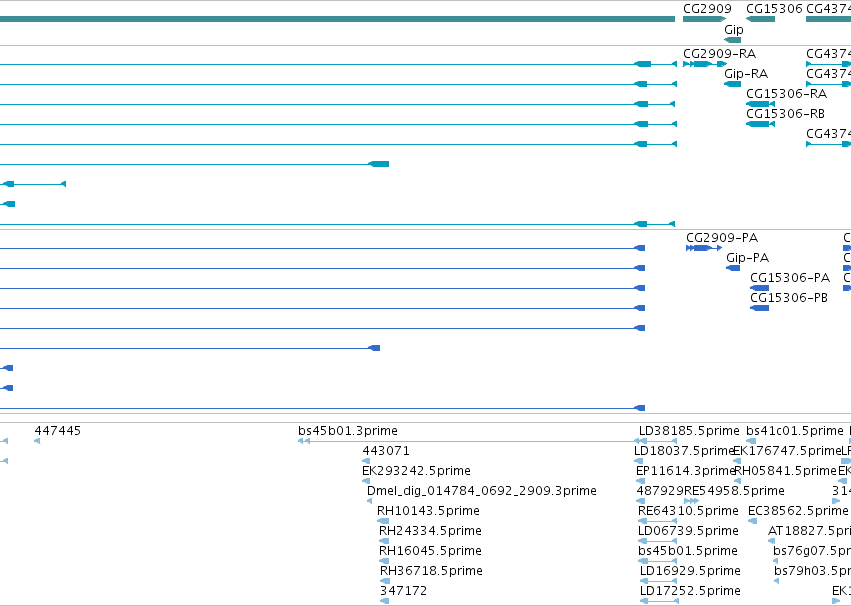
Task: Select the CG15306-PA protein label
Action: pos(790,278)
